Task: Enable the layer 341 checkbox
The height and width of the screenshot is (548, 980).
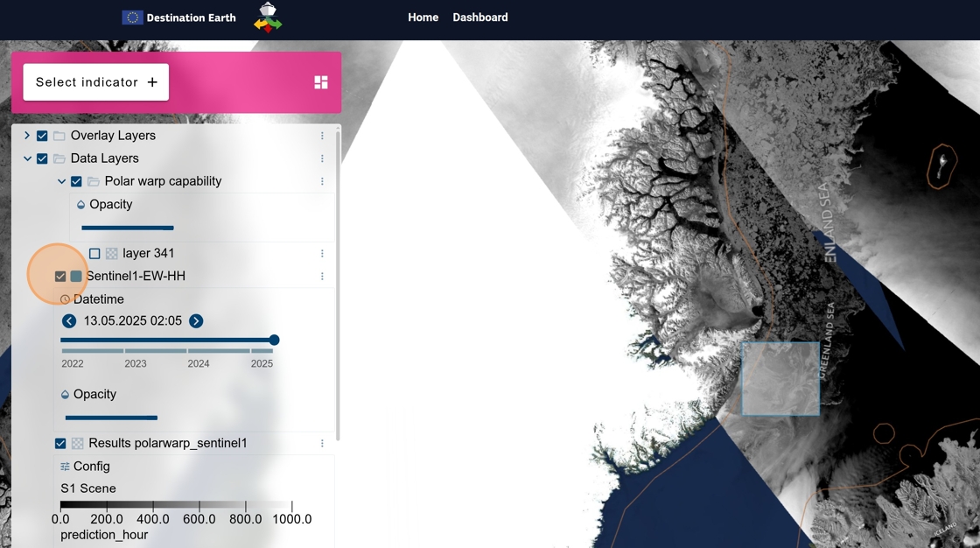Action: [x=94, y=253]
